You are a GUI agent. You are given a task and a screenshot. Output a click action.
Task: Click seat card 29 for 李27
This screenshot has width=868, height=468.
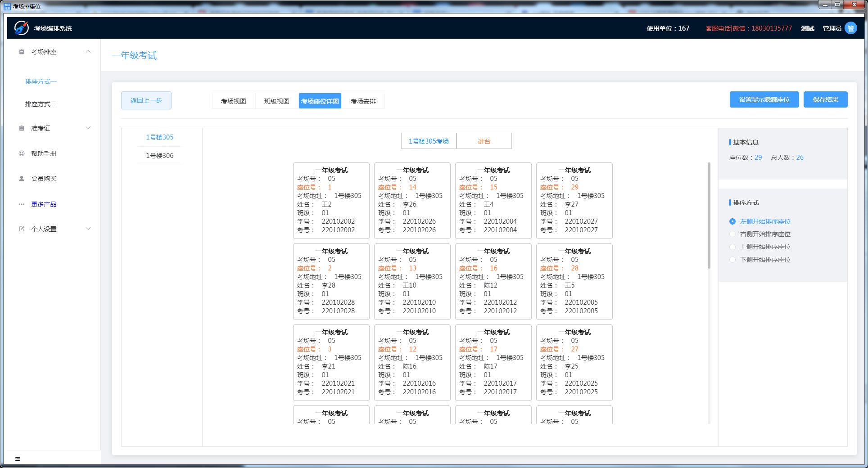(574, 201)
